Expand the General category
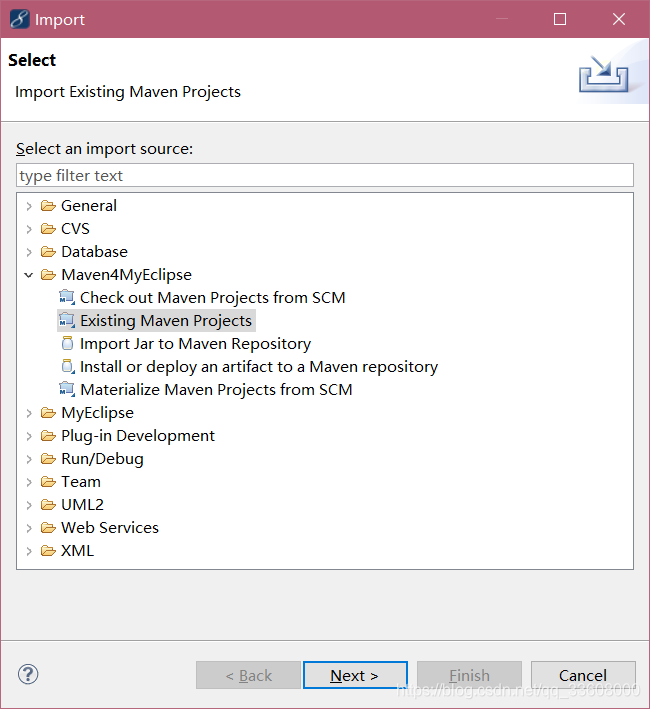 tap(29, 206)
